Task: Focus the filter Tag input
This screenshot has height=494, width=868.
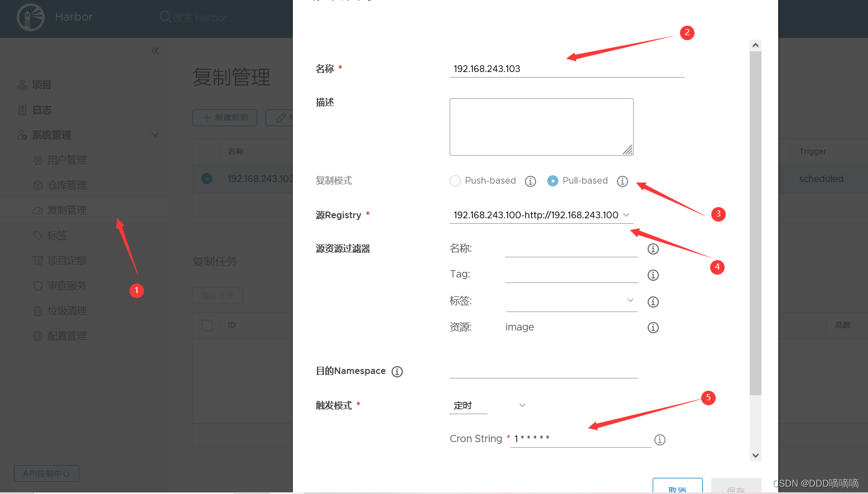Action: 572,274
